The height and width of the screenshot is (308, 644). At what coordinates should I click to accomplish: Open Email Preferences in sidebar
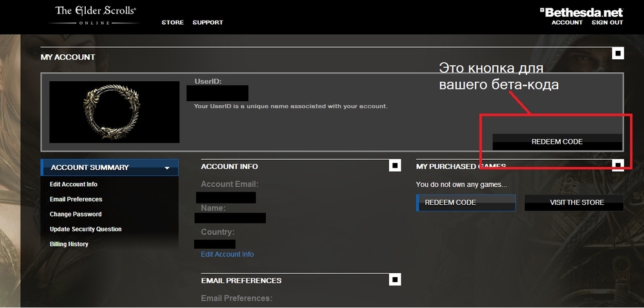tap(76, 199)
